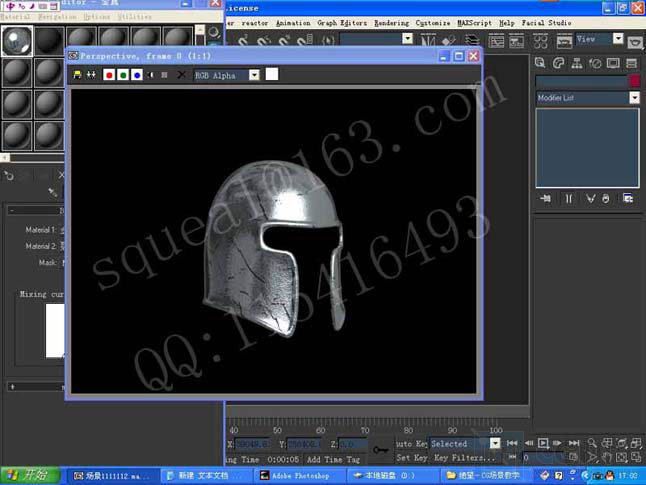This screenshot has height=485, width=646.
Task: Go to start frame playback button
Action: click(512, 443)
